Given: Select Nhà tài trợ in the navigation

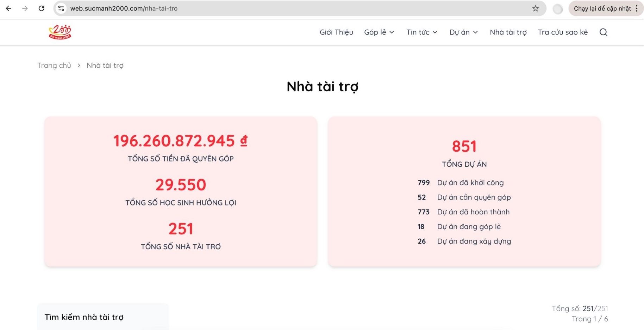Looking at the screenshot, I should click(x=508, y=32).
